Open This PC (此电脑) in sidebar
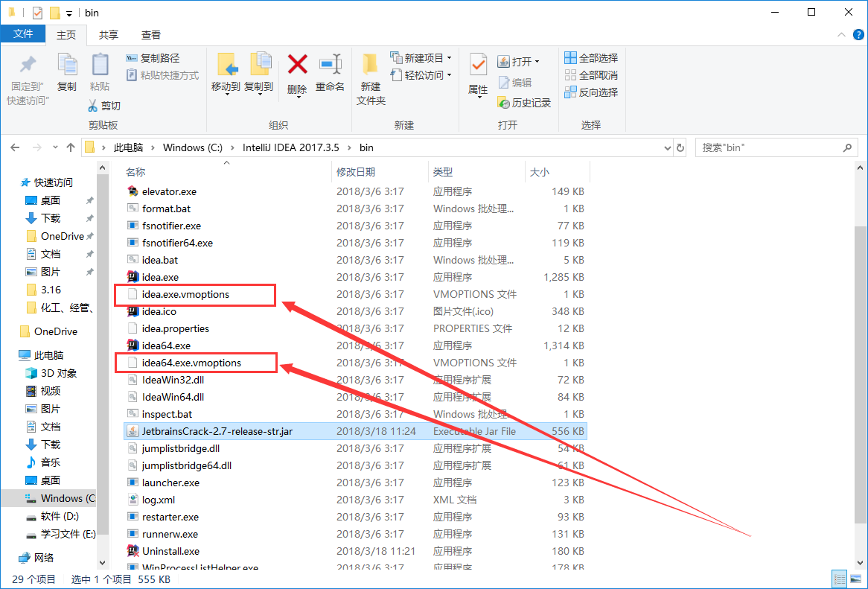Image resolution: width=868 pixels, height=589 pixels. tap(48, 355)
